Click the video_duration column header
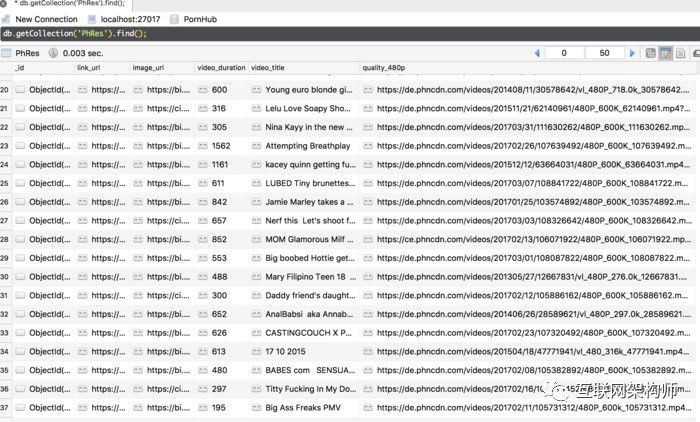This screenshot has width=700, height=422. click(x=221, y=68)
